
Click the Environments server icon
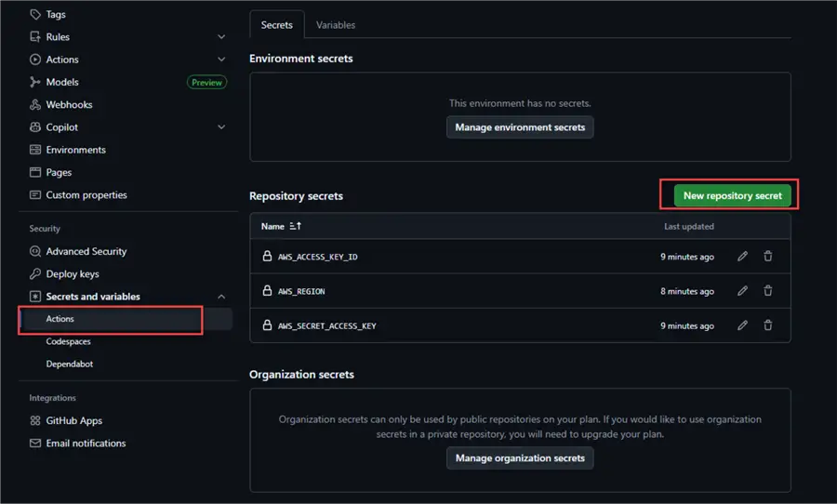(35, 150)
